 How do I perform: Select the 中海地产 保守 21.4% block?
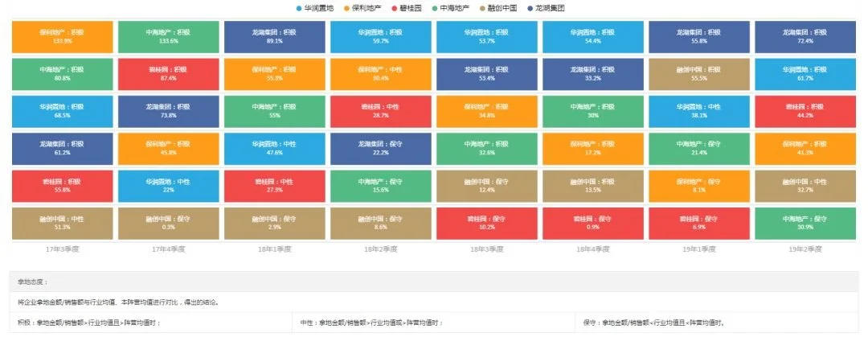pos(700,149)
